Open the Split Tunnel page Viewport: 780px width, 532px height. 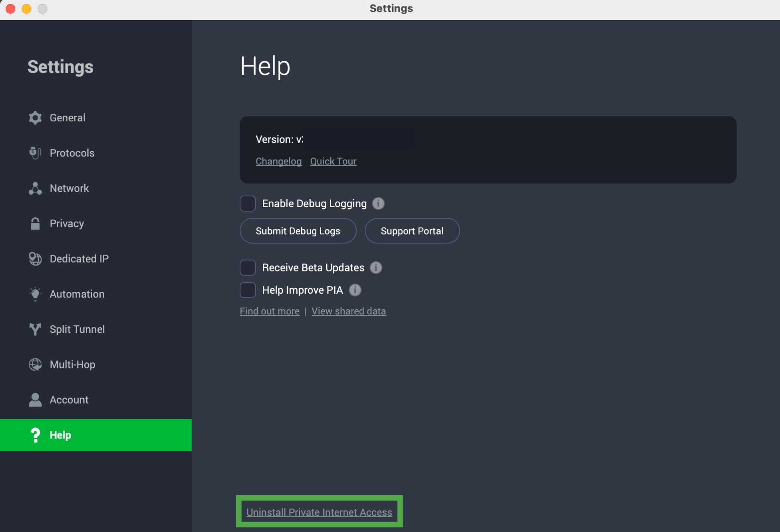[96, 329]
